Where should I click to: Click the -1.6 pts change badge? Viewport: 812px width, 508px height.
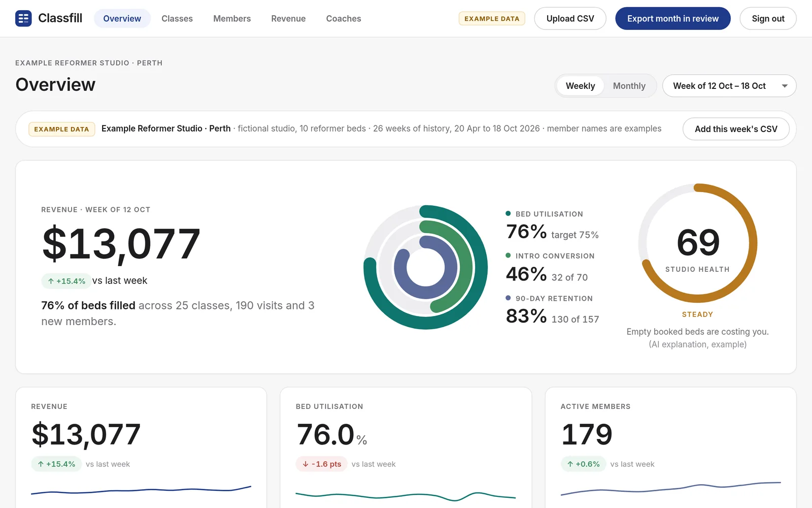[x=322, y=464]
